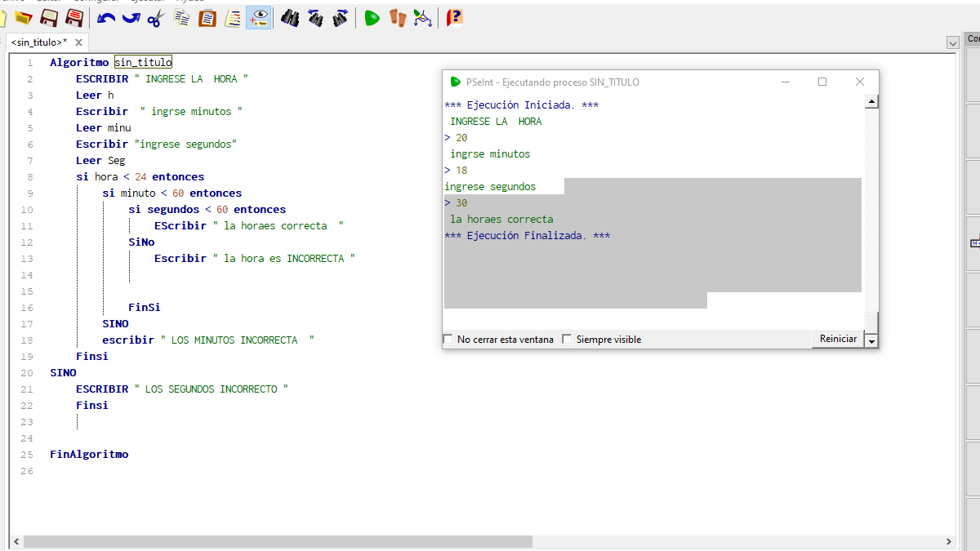This screenshot has height=551, width=980.
Task: Close the <sin_titulo> tab with its X
Action: pos(78,42)
